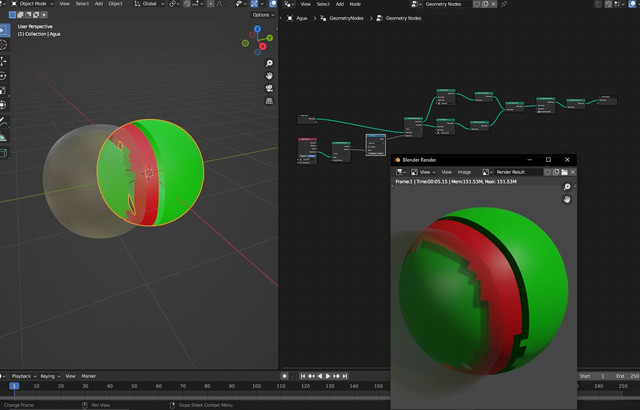Duplicate the Geometry Nodes node group
This screenshot has height=410, width=640.
click(485, 4)
